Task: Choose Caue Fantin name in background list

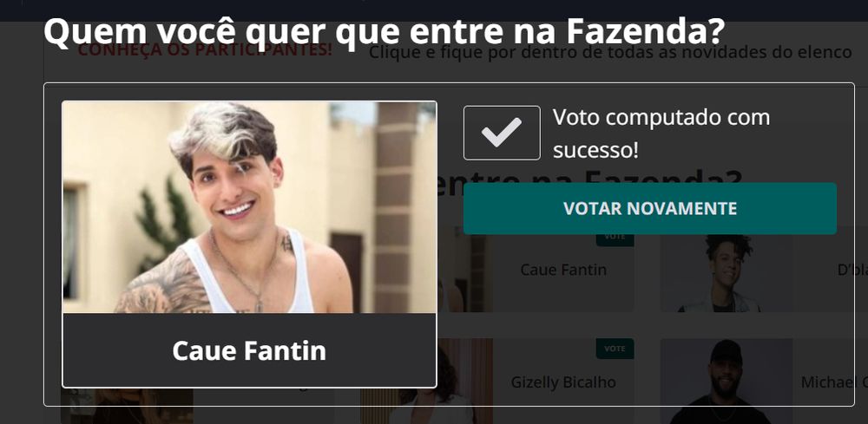Action: click(563, 270)
